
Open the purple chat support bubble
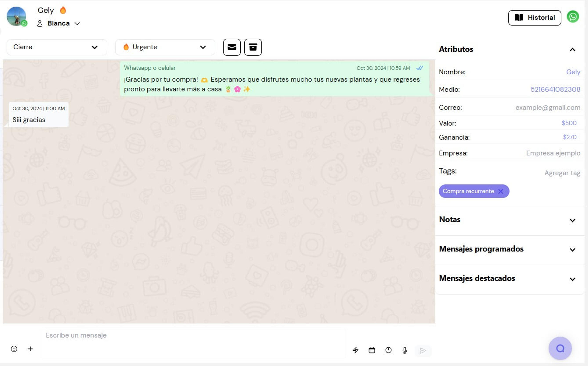560,348
